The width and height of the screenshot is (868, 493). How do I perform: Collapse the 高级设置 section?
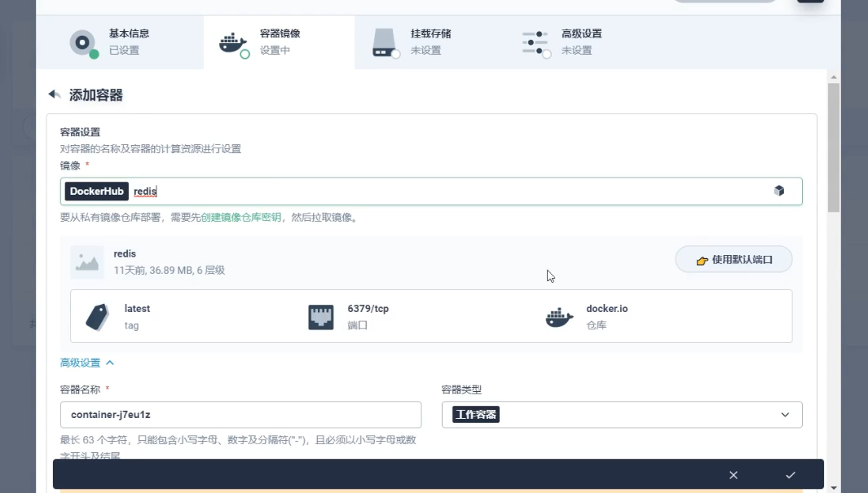pyautogui.click(x=87, y=363)
